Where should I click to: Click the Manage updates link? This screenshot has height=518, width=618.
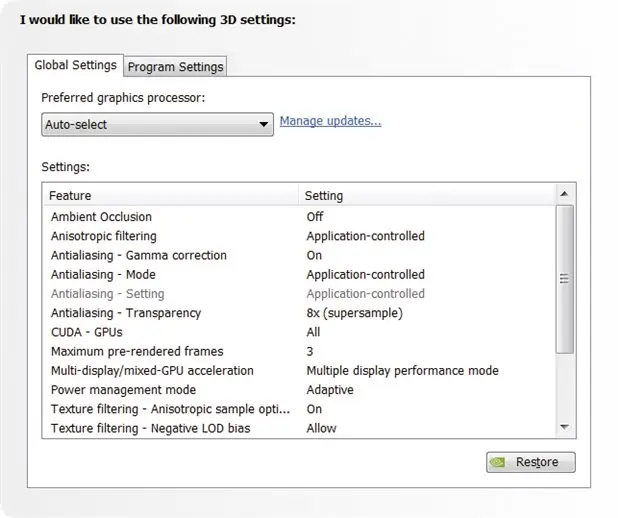click(330, 121)
